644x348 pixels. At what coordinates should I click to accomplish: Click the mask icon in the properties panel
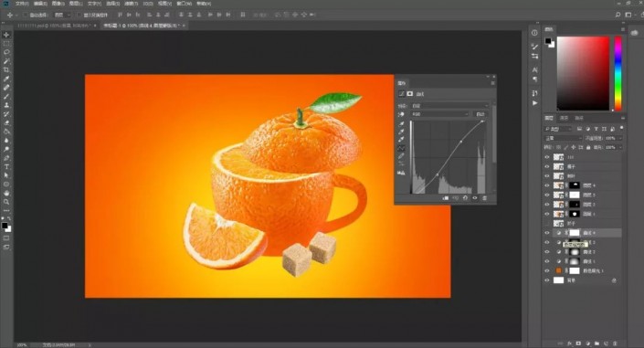click(x=409, y=94)
